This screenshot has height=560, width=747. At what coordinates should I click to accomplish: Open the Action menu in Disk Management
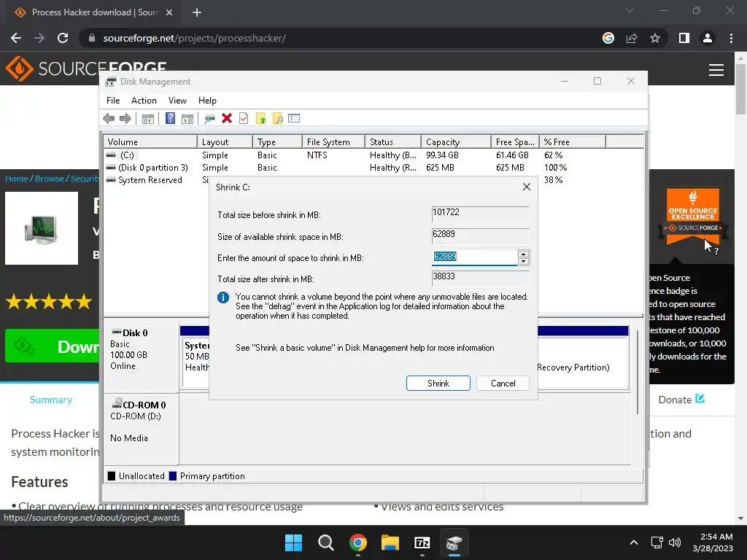[x=144, y=101]
